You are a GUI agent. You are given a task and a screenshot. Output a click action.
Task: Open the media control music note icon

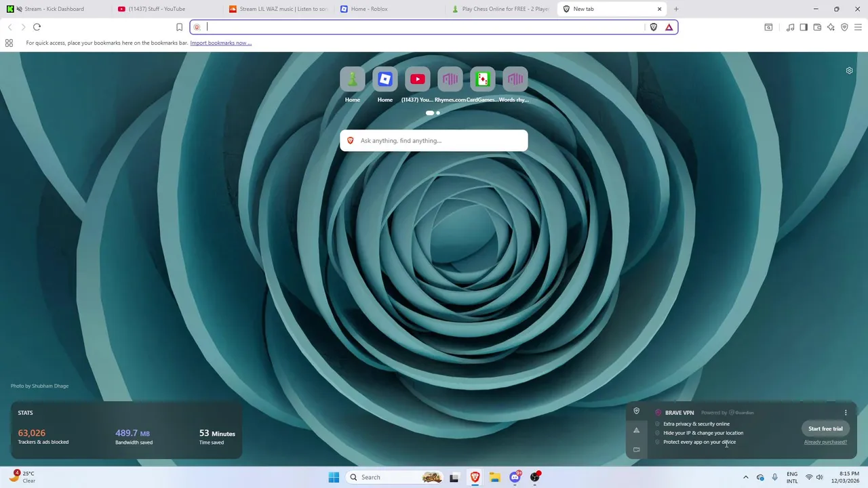790,27
